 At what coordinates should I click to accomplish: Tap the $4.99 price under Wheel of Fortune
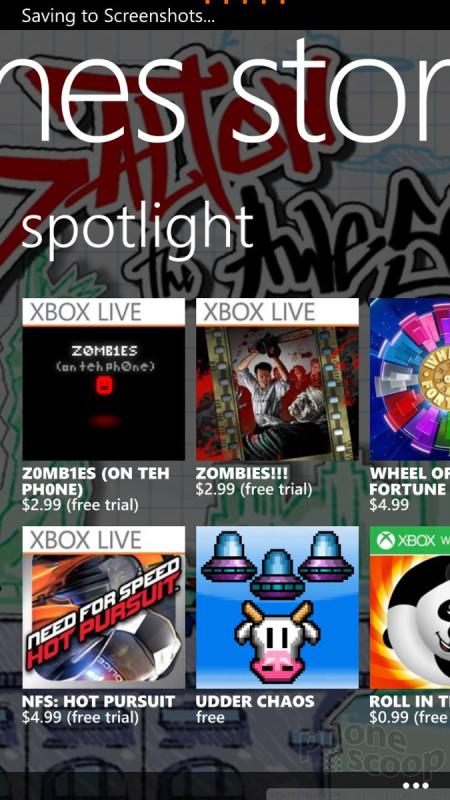389,505
